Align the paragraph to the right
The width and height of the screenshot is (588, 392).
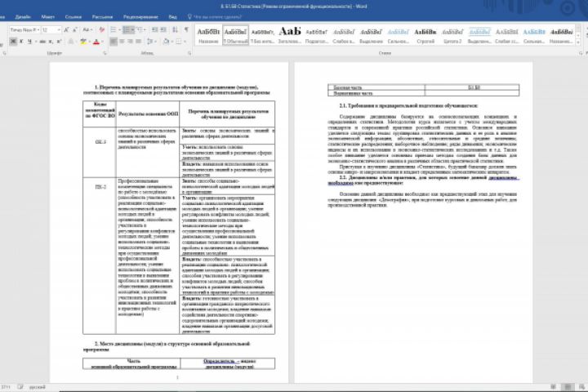pos(130,42)
